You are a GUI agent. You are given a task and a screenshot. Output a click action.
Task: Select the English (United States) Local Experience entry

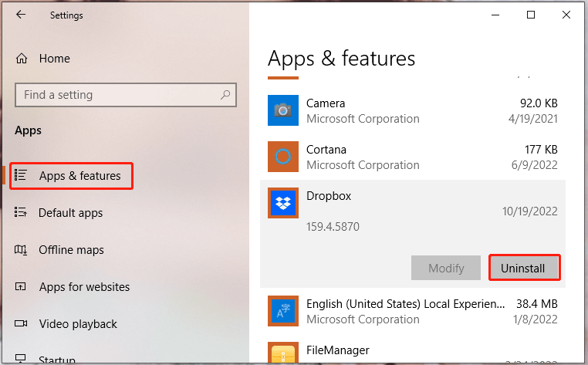pyautogui.click(x=405, y=304)
